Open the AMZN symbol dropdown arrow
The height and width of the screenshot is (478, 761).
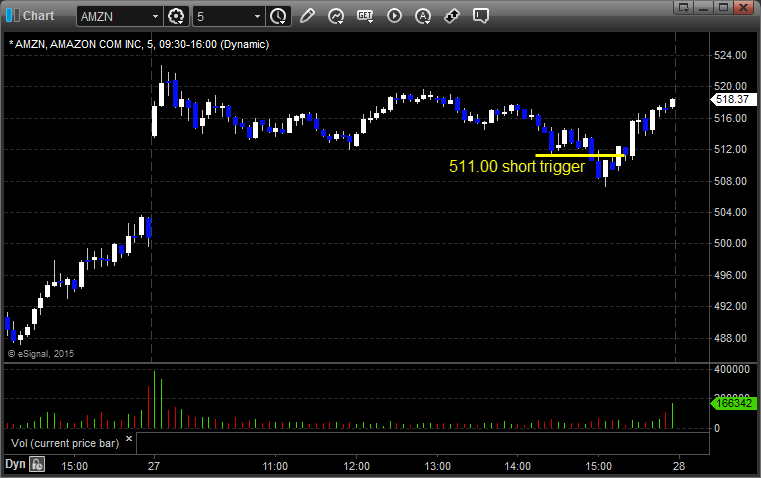[x=155, y=16]
